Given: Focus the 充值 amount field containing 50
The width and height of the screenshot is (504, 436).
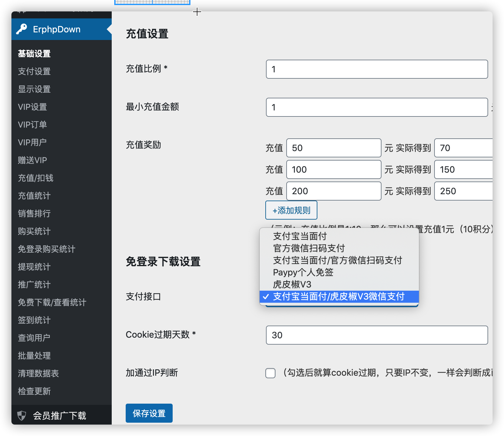Looking at the screenshot, I should [334, 148].
